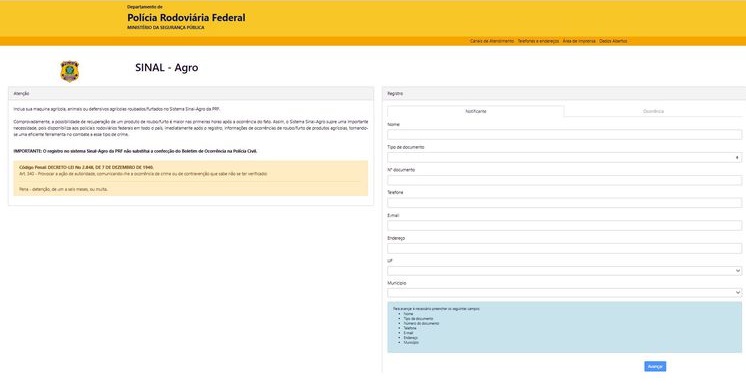This screenshot has width=746, height=387.
Task: Click the Atenção panel header
Action: point(191,94)
